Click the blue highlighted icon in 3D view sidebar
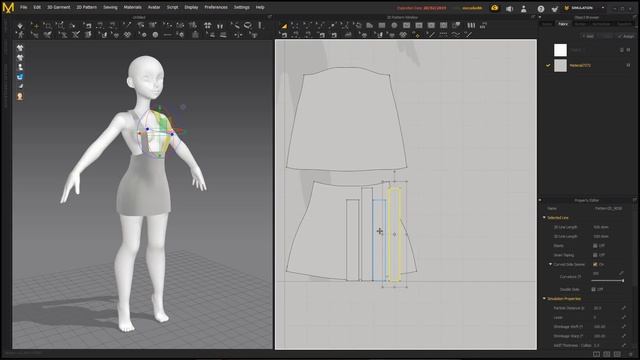This screenshot has width=640, height=360. 20,77
